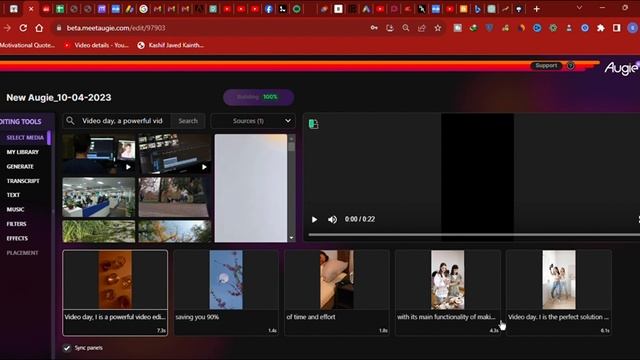Select scene 'Video day. I is the perfect solution'
This screenshot has height=360, width=640.
[x=559, y=293]
